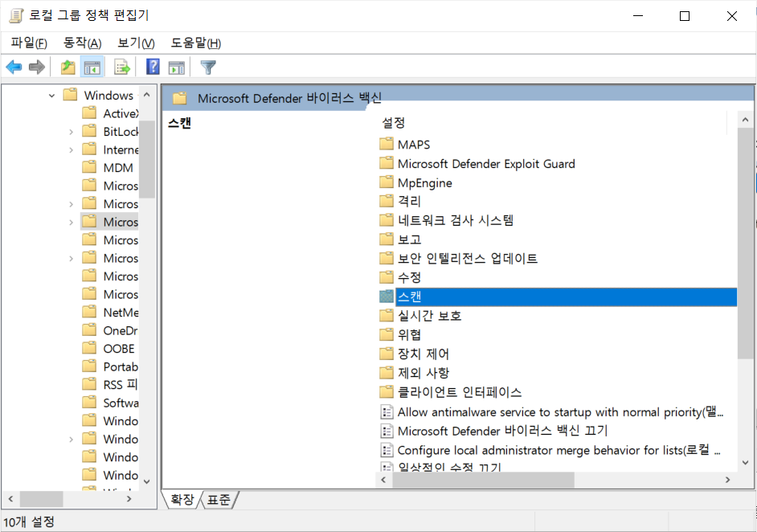Click the OOBE folder icon in tree
The height and width of the screenshot is (532, 757).
tap(89, 348)
